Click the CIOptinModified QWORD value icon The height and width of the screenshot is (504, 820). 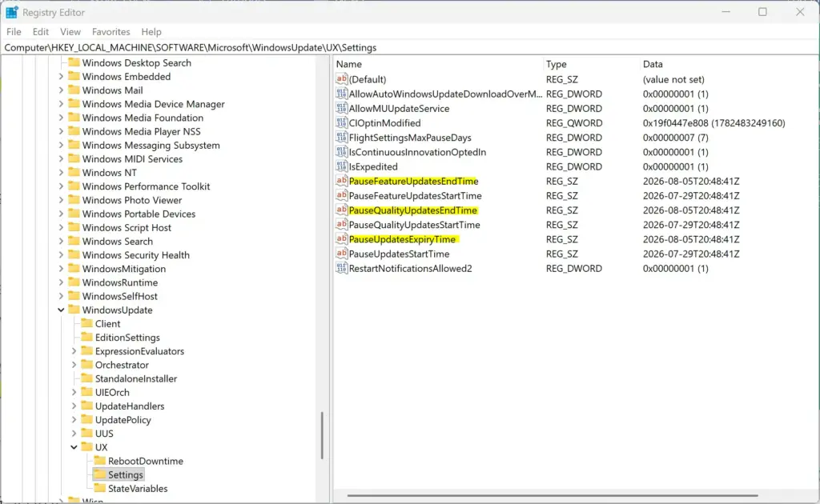tap(341, 122)
